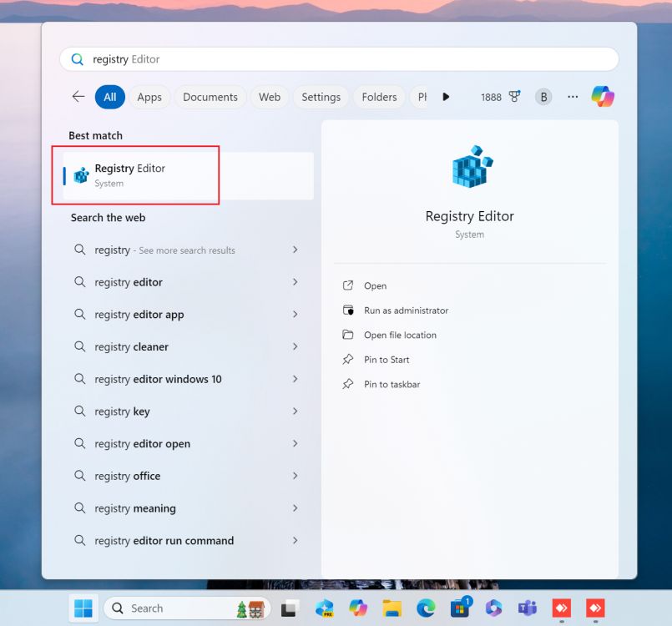This screenshot has height=626, width=672.
Task: Click the back arrow in search panel
Action: pos(78,97)
